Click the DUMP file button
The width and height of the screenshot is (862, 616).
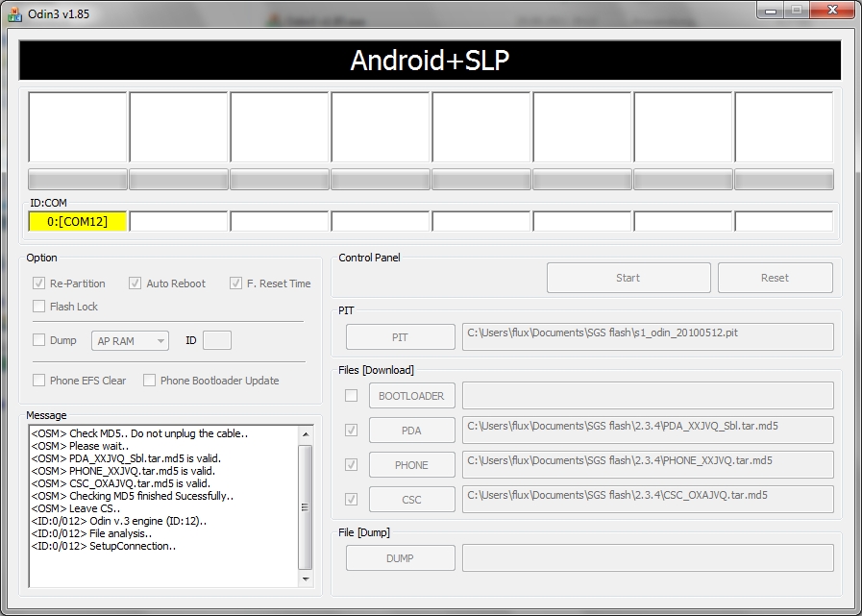400,558
